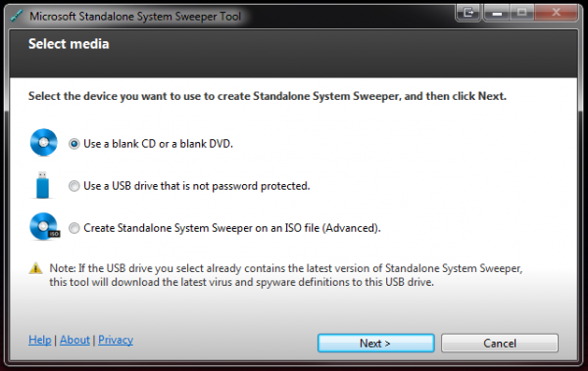Minimize the System Sweeper Tool window

tap(497, 13)
